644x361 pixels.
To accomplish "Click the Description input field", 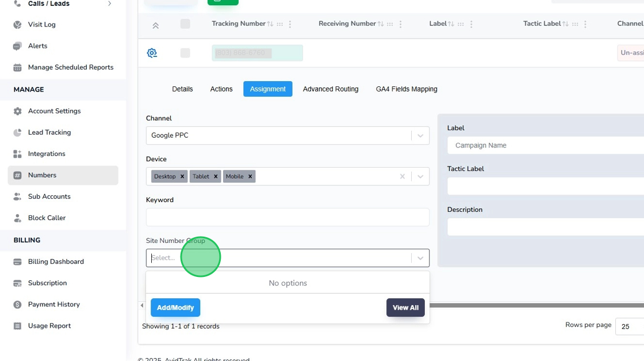I will pyautogui.click(x=546, y=227).
